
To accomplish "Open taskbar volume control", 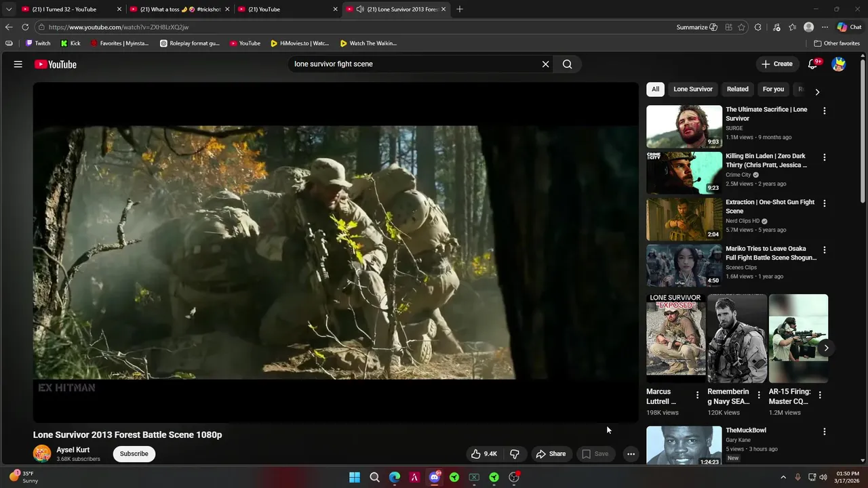I will [x=823, y=477].
